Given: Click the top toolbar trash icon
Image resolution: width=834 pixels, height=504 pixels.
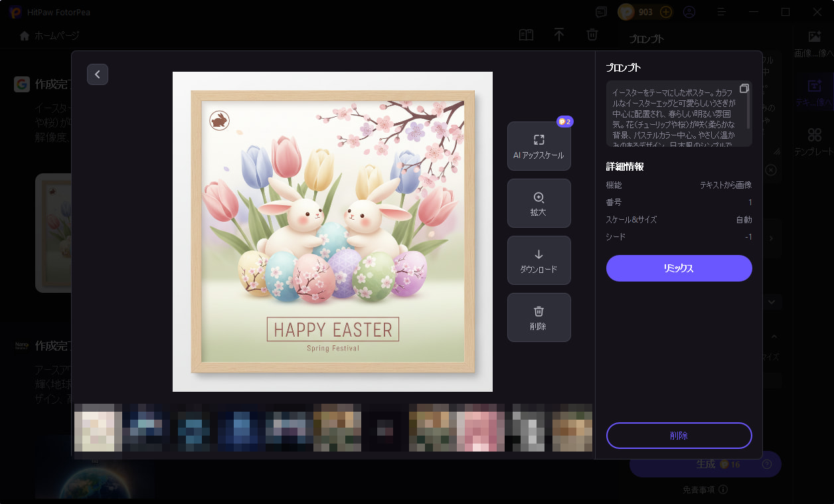Looking at the screenshot, I should click(592, 35).
